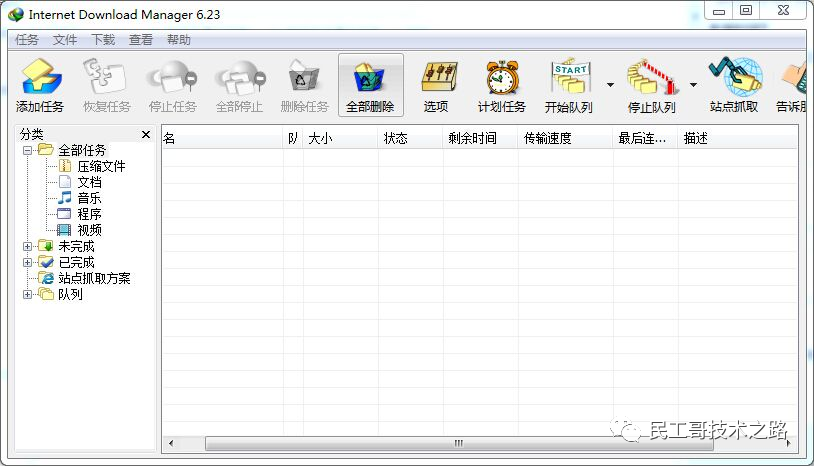Click the 停止队列 (Stop queue) icon
The height and width of the screenshot is (466, 814).
click(652, 85)
